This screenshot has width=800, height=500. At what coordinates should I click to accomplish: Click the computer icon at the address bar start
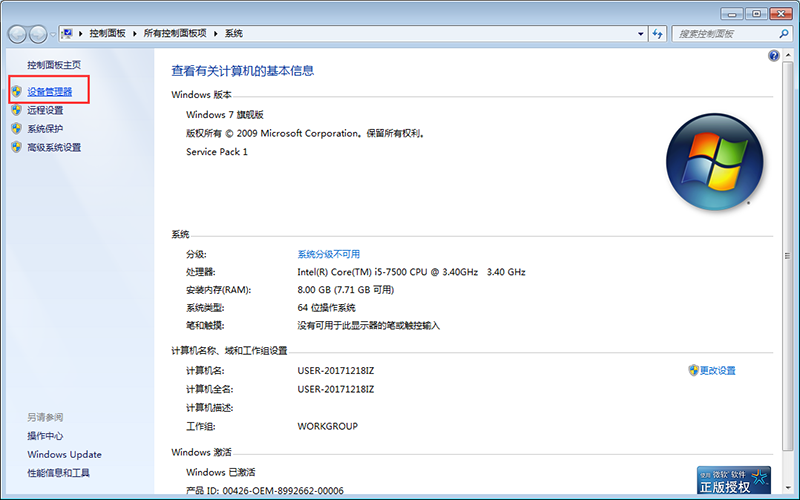tap(68, 34)
